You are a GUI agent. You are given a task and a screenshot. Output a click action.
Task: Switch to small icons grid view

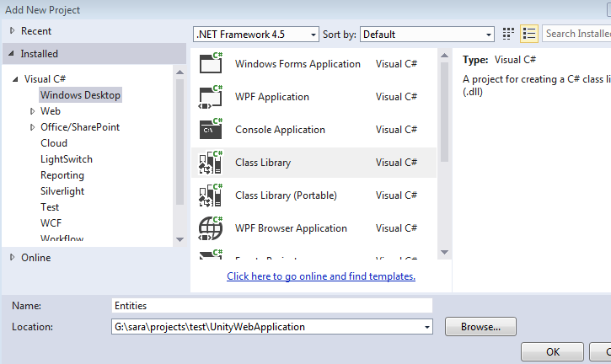(508, 34)
